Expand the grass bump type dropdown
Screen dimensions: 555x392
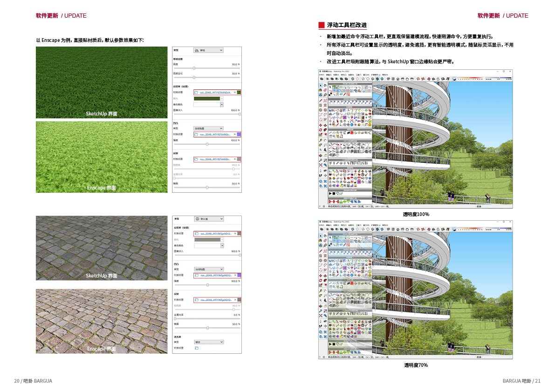[x=208, y=128]
